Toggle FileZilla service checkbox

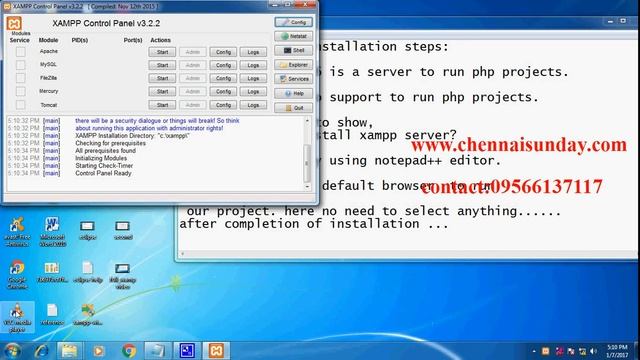(20, 78)
